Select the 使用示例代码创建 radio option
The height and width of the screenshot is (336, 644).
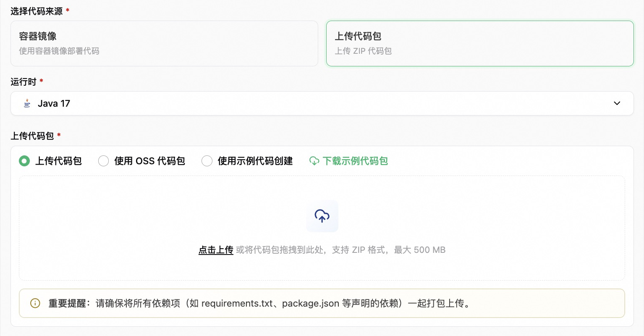(207, 161)
